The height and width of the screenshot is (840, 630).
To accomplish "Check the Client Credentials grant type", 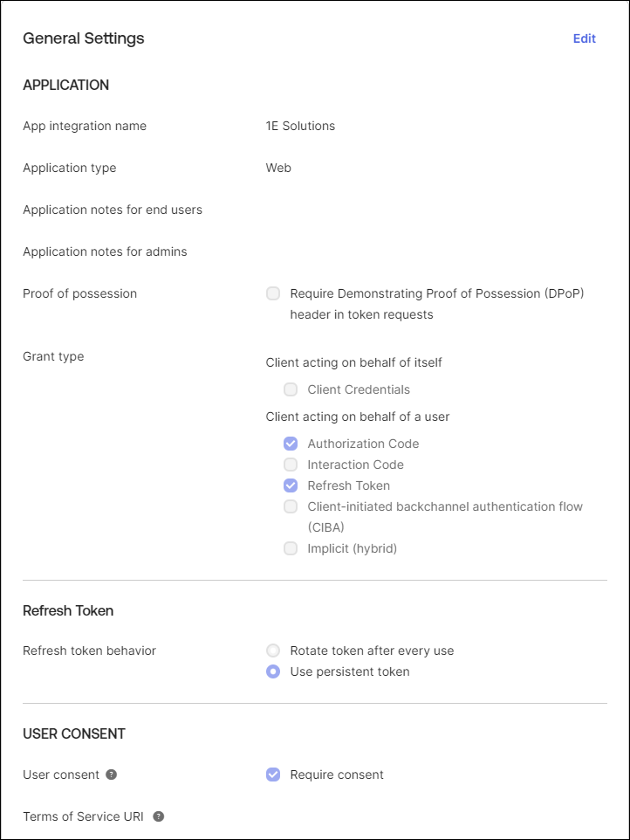I will pyautogui.click(x=291, y=389).
